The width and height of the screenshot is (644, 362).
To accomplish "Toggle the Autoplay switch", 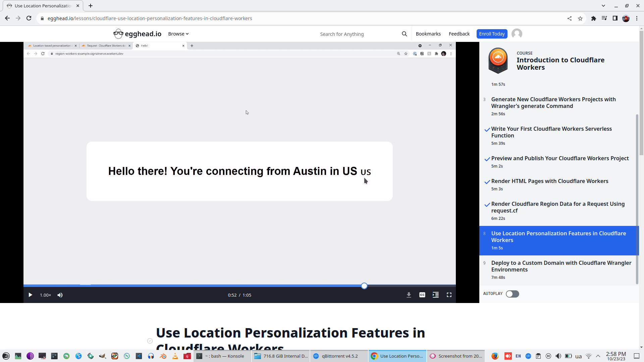I will click(512, 294).
